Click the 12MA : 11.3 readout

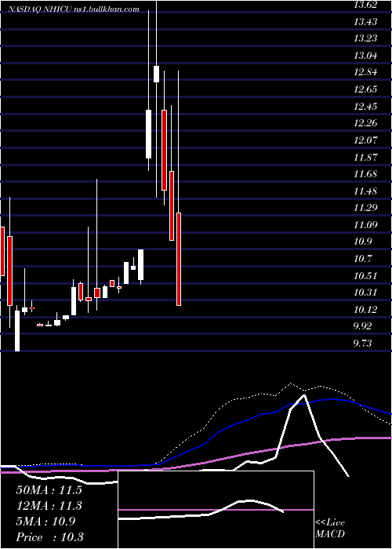coord(49,506)
